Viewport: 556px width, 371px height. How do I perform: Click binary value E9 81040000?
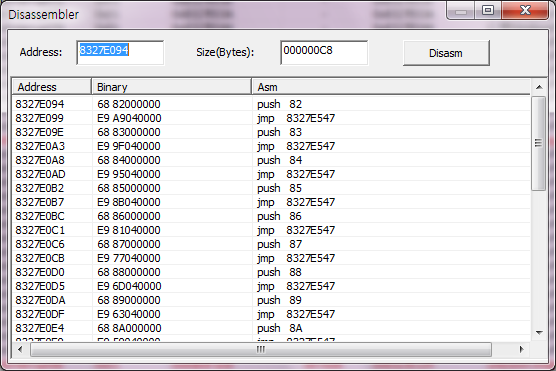tap(129, 230)
